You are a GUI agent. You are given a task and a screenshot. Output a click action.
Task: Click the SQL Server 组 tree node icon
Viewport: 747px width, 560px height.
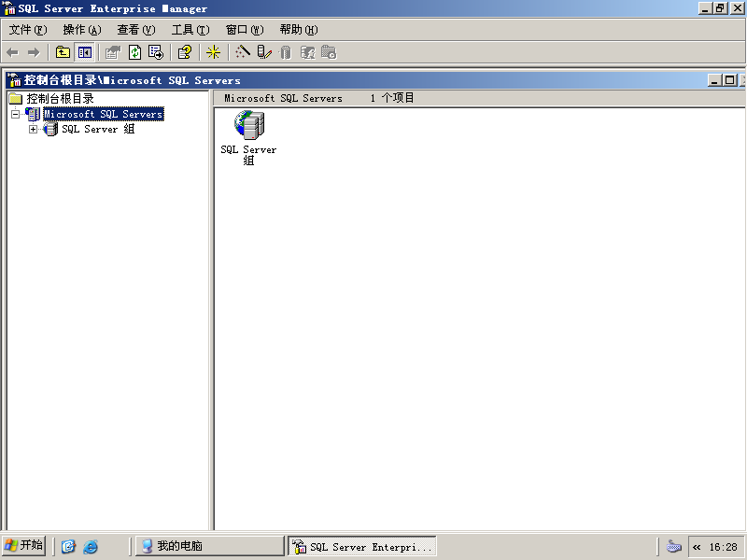click(50, 129)
